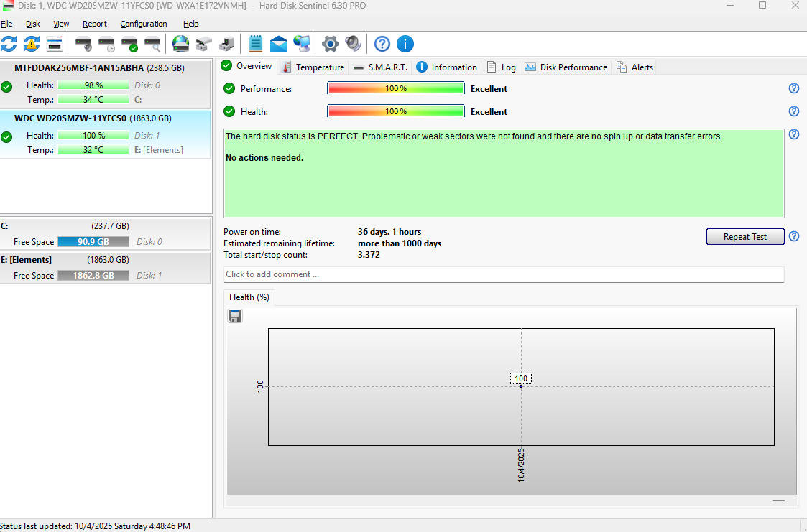Open the blue notepad report icon
The height and width of the screenshot is (532, 807).
point(255,44)
